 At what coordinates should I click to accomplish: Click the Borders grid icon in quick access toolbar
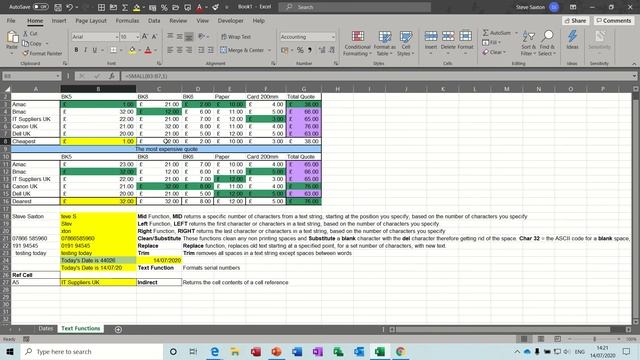pyautogui.click(x=101, y=7)
